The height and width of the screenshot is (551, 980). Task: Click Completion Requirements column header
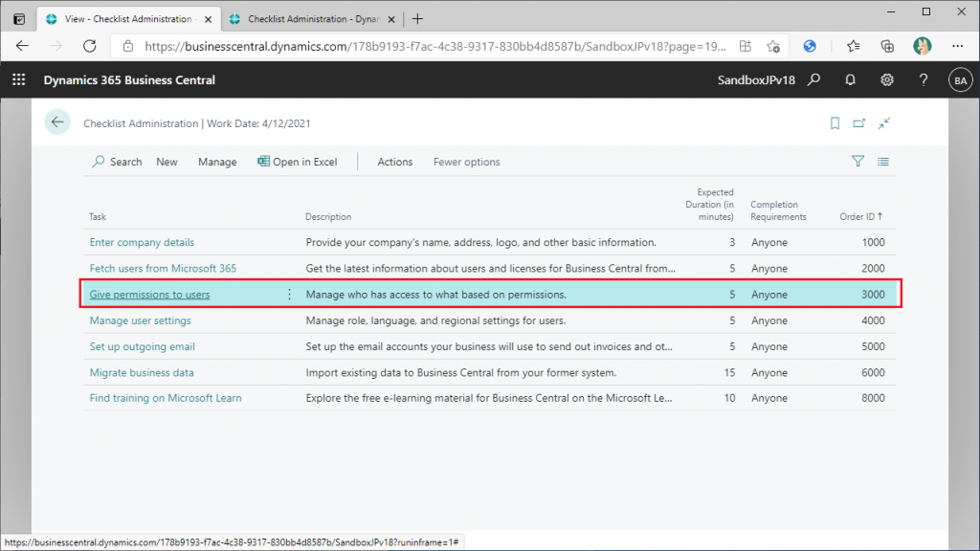pyautogui.click(x=778, y=210)
